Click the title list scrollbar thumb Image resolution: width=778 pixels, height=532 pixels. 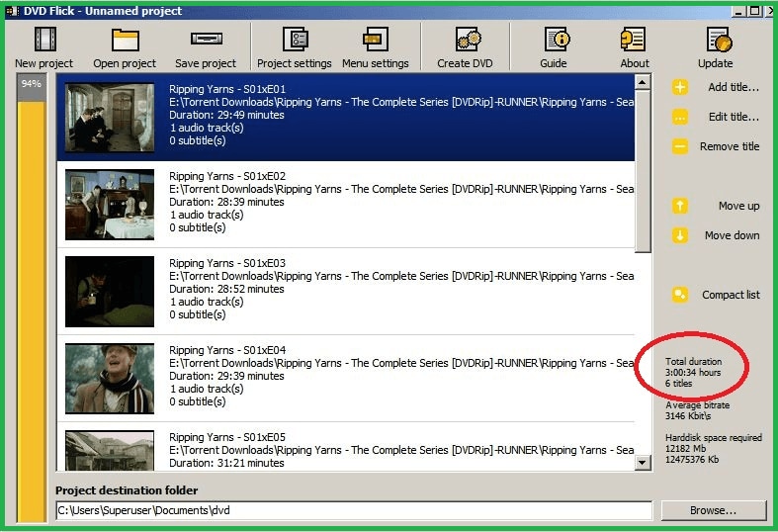(x=643, y=171)
